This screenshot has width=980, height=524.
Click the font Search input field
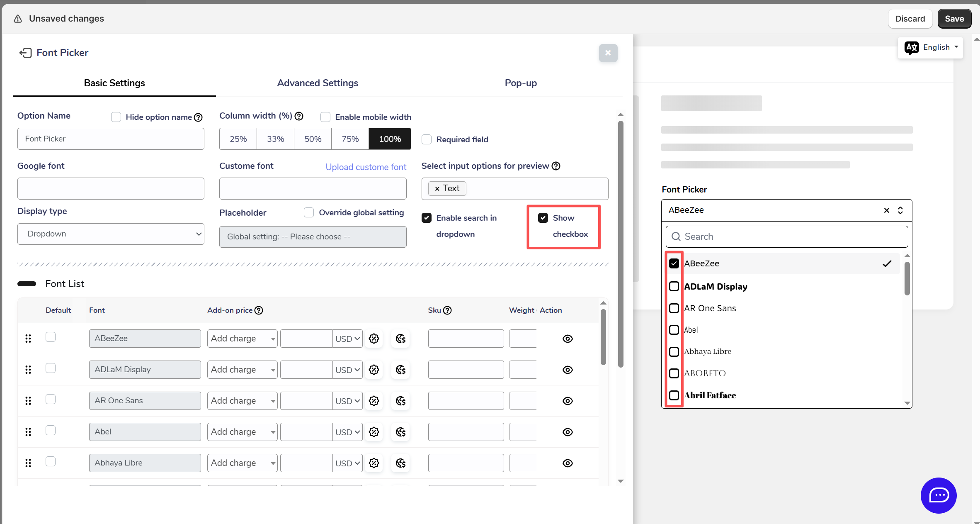787,236
